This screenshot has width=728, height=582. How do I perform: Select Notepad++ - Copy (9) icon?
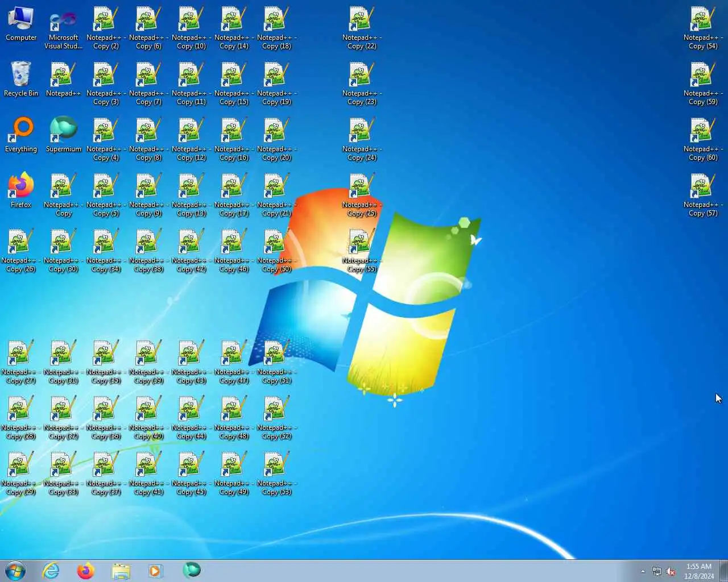[x=149, y=195]
